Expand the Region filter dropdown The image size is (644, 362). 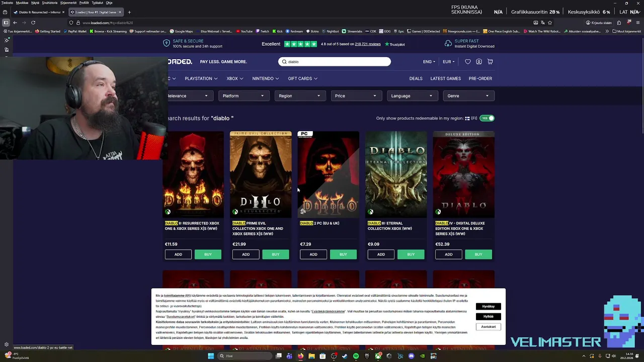[300, 96]
